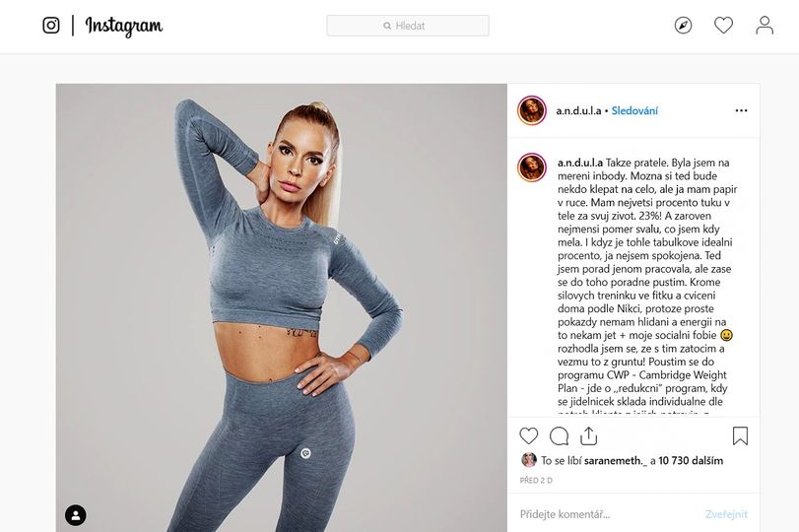Open the activity heart icon in header
Screen dimensions: 799x532
coord(723,26)
